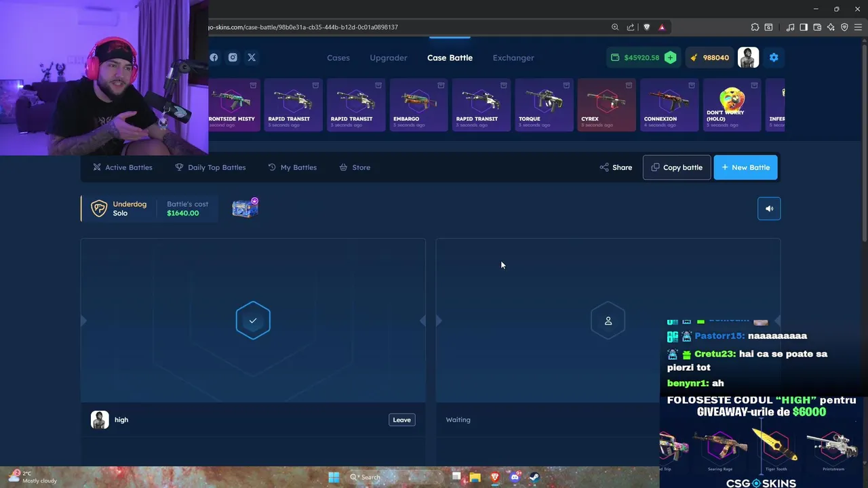Open the Facebook social link icon
This screenshot has width=868, height=488.
(x=214, y=58)
